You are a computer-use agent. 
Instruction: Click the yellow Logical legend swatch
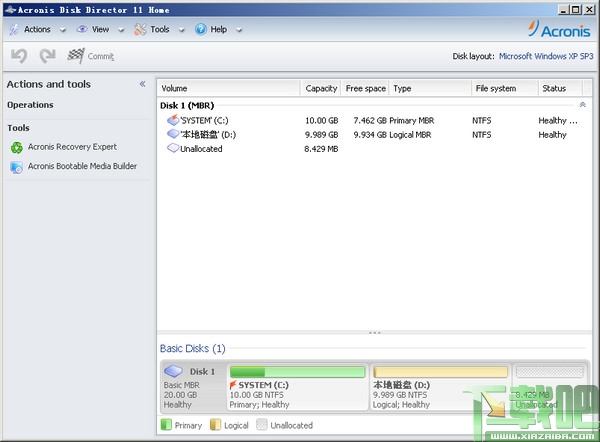[x=215, y=424]
